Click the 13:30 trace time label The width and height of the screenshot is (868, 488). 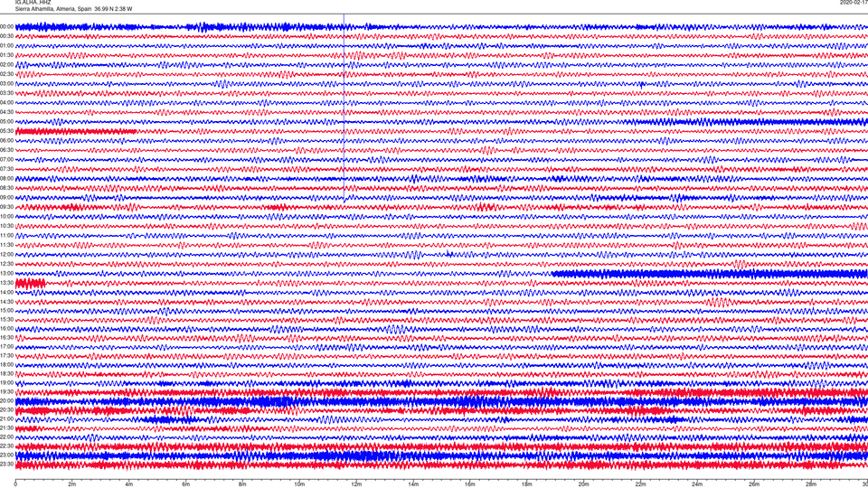pyautogui.click(x=6, y=283)
